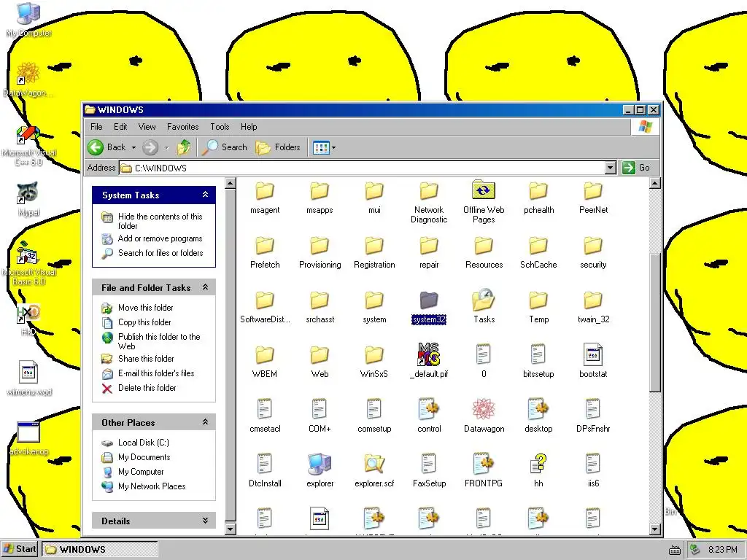Open the Tools menu

click(x=220, y=127)
